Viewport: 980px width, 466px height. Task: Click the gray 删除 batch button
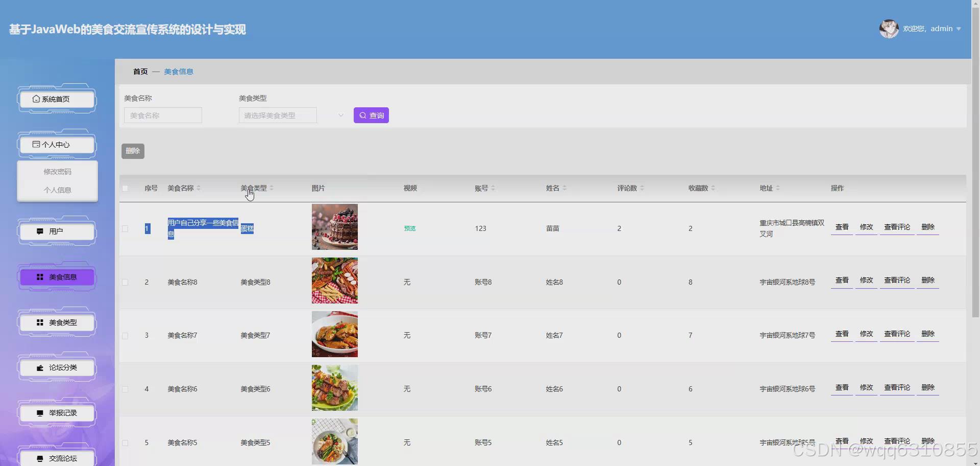(x=133, y=151)
